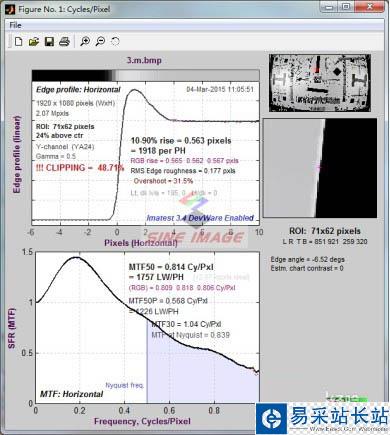The width and height of the screenshot is (390, 435).
Task: Click the 'MTF30 = 1.04 Cy/Pxl' text
Action: 186,324
